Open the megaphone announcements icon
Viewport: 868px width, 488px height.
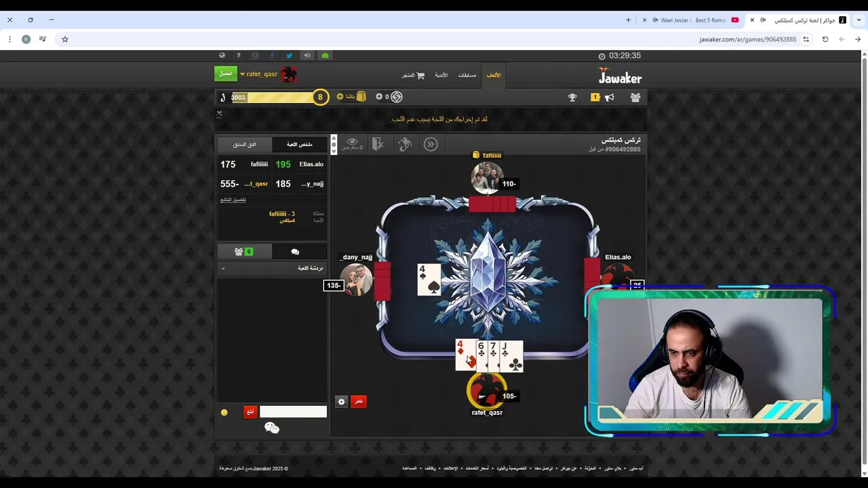click(x=610, y=98)
